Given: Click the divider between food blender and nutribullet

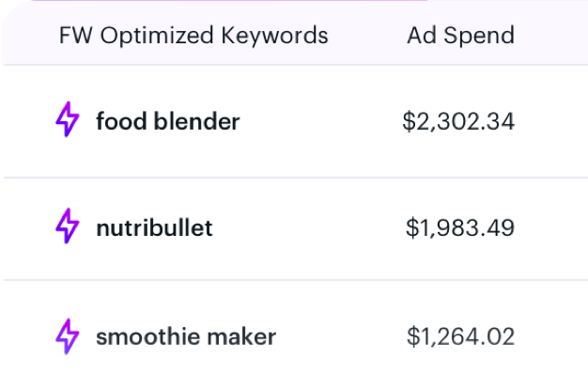Looking at the screenshot, I should click(296, 177).
